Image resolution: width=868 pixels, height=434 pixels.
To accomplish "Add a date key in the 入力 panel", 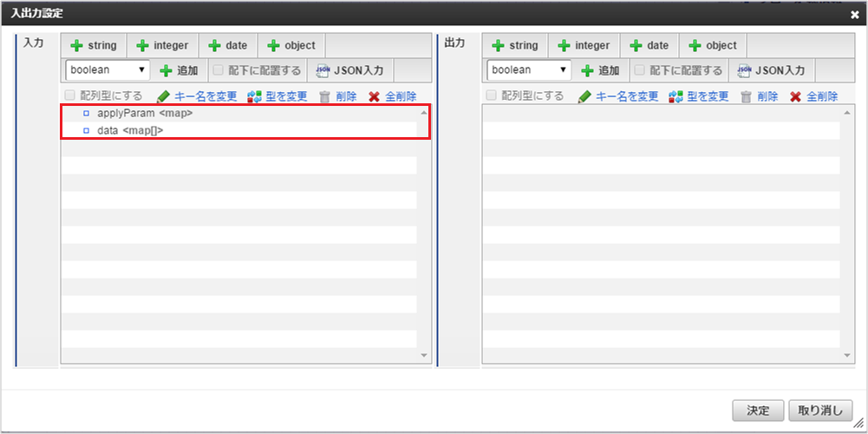I will pyautogui.click(x=227, y=45).
